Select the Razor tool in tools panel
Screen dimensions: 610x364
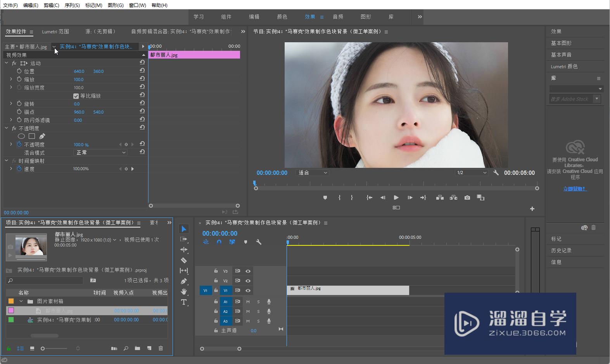tap(184, 260)
